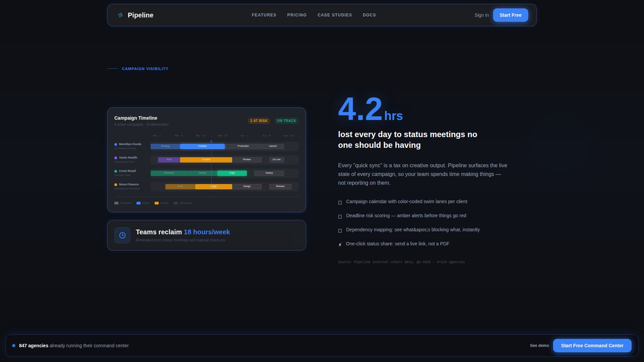The image size is (644, 362).
Task: Select the Review bar for Vanta Health
Action: tap(247, 160)
